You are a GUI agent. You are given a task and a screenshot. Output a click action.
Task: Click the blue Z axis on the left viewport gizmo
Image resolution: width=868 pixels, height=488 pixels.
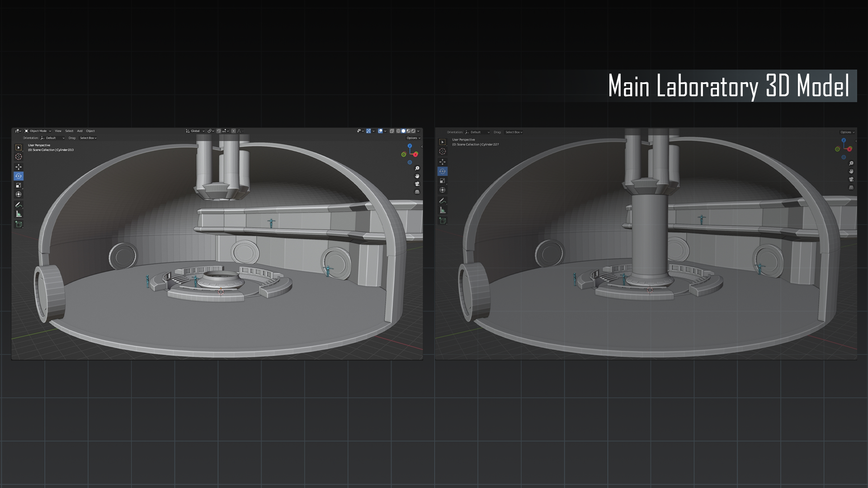410,146
